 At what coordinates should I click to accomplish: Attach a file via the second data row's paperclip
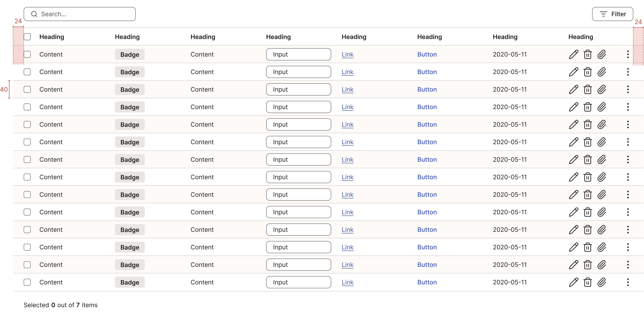pyautogui.click(x=602, y=72)
